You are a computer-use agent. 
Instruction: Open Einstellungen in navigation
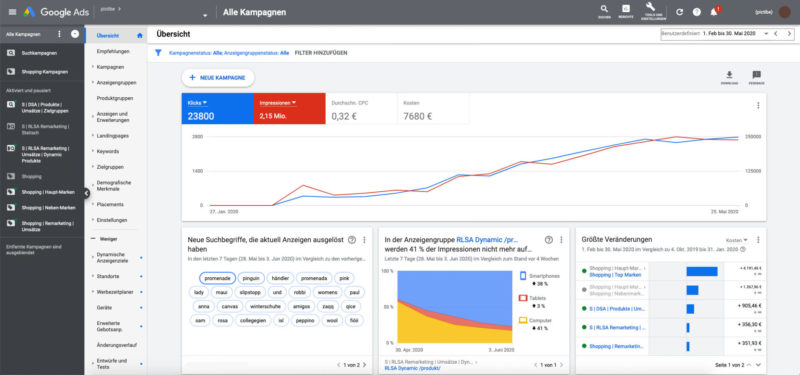(x=112, y=220)
